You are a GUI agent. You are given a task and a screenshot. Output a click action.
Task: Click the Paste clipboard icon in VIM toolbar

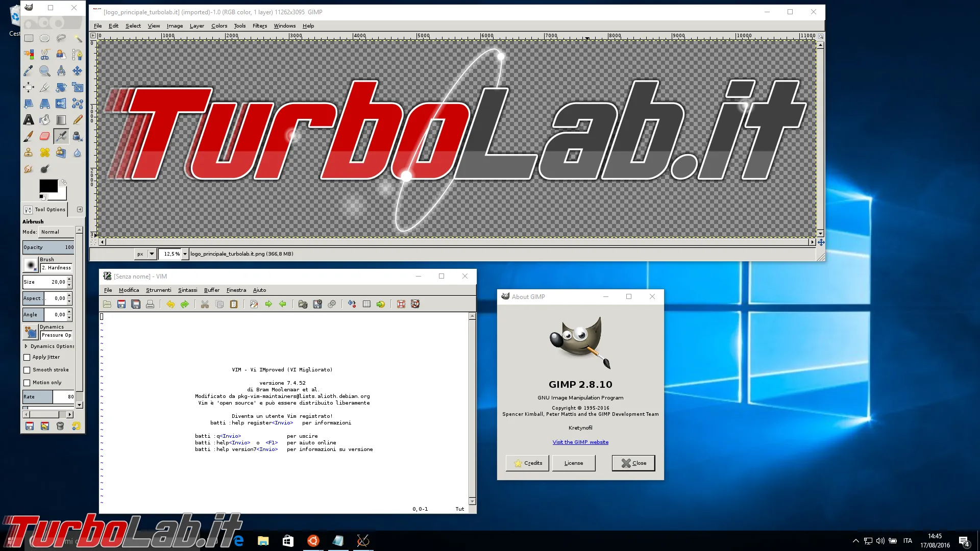(x=234, y=304)
